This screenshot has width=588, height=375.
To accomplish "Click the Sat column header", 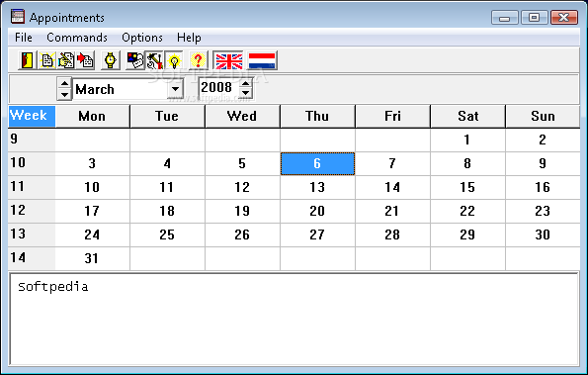I will 467,117.
